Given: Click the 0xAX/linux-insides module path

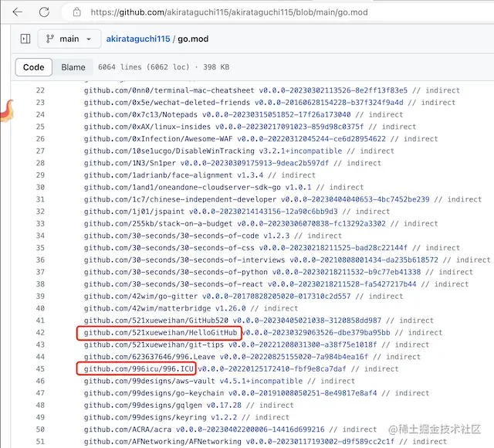Looking at the screenshot, I should [147, 127].
